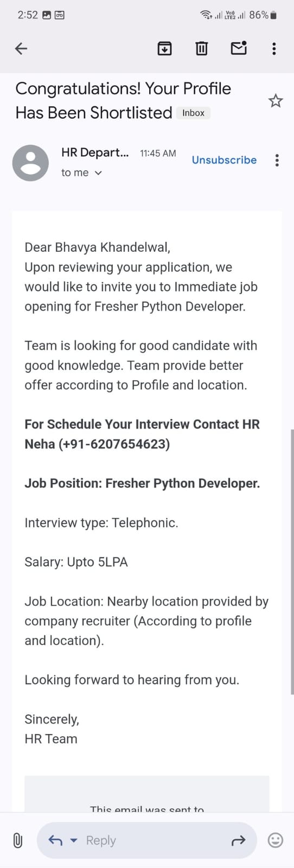Focus the Reply text field
This screenshot has width=294, height=868.
point(146,840)
